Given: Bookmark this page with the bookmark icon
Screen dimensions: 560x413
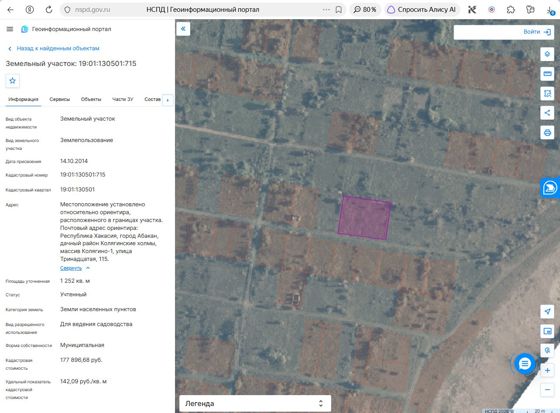Looking at the screenshot, I should (x=339, y=10).
